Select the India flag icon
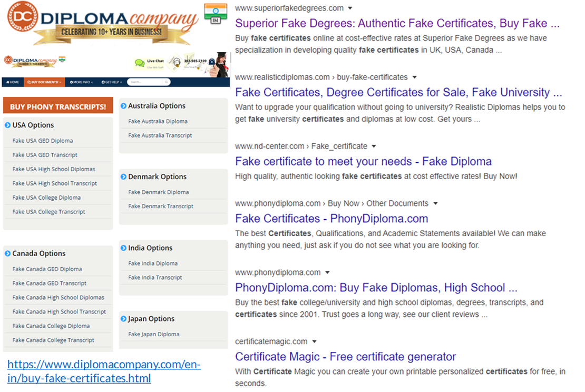The width and height of the screenshot is (585, 392). [x=216, y=12]
